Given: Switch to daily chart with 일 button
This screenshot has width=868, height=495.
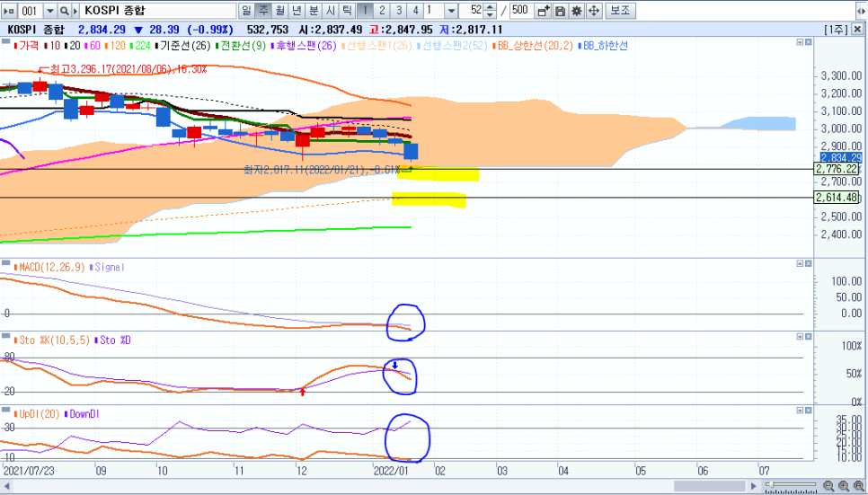Looking at the screenshot, I should click(x=246, y=11).
